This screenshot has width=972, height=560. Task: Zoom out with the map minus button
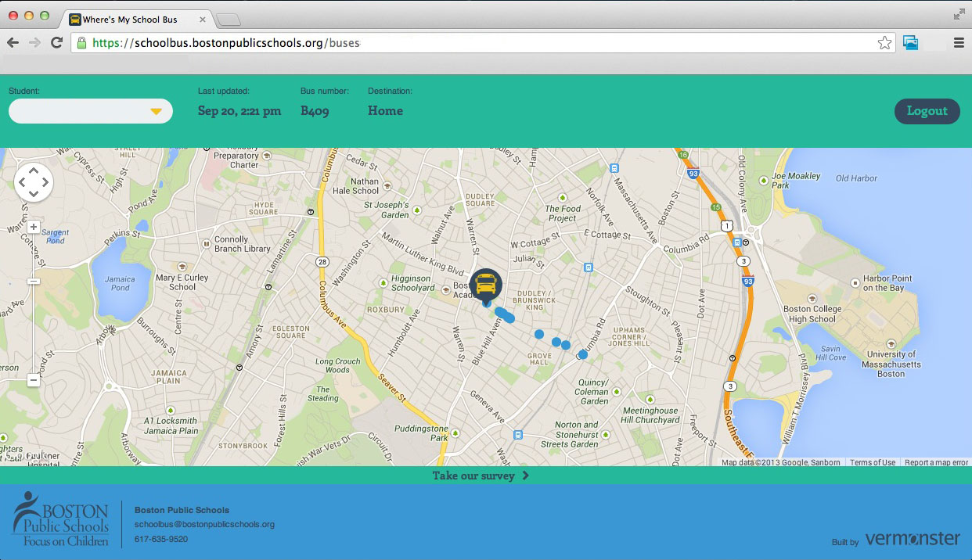(34, 380)
